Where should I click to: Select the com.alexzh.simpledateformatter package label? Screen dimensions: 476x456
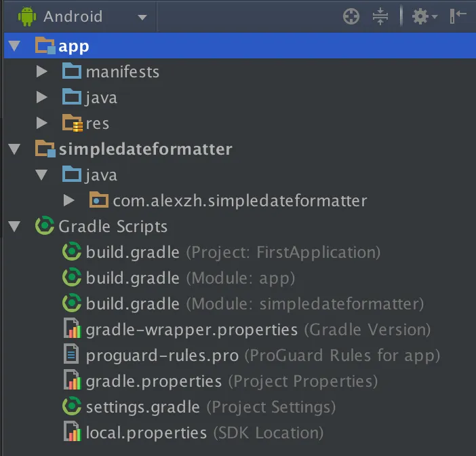(240, 201)
